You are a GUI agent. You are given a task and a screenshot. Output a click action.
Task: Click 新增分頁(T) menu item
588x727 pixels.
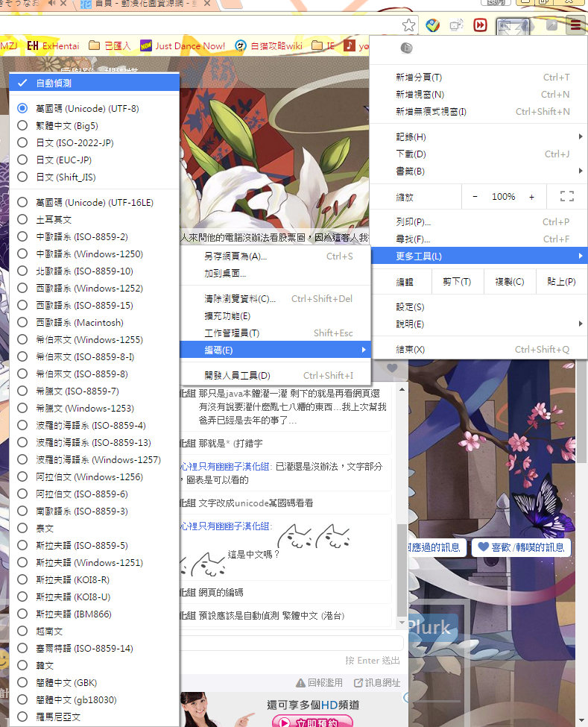[478, 78]
